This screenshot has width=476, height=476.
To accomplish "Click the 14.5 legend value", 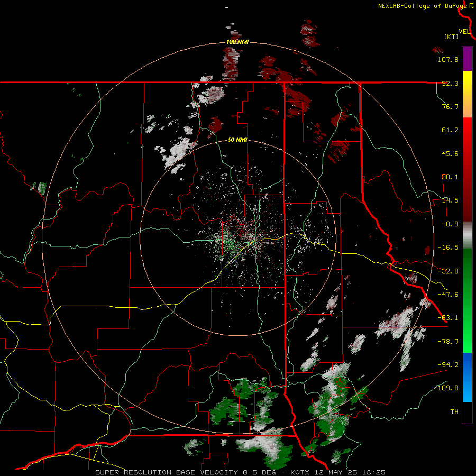I will [450, 200].
